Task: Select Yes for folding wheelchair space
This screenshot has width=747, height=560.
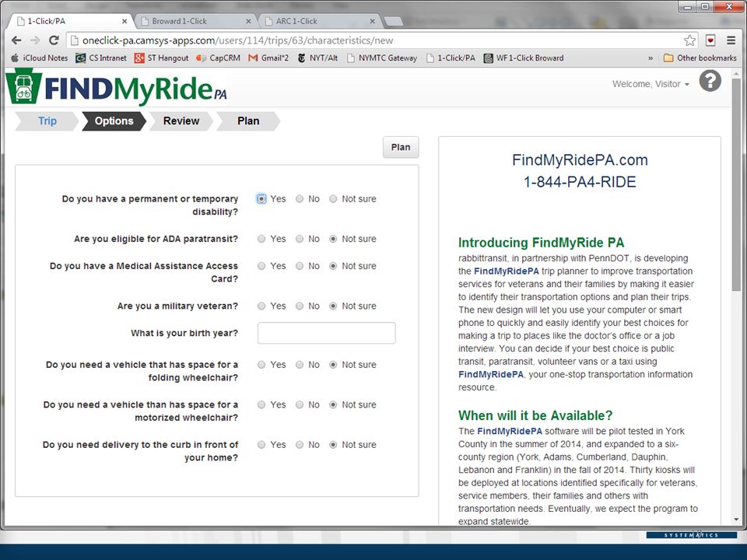Action: point(261,365)
